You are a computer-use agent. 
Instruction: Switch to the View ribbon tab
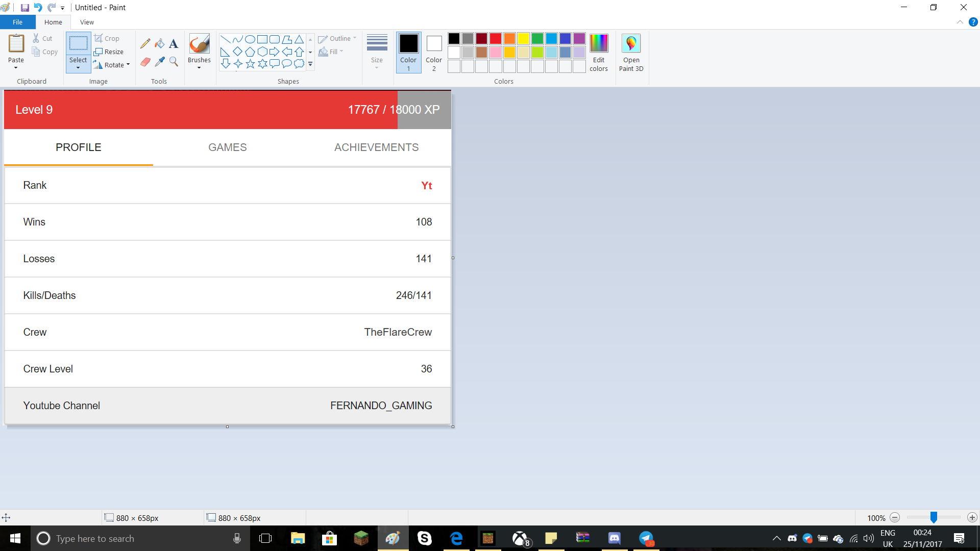[87, 22]
